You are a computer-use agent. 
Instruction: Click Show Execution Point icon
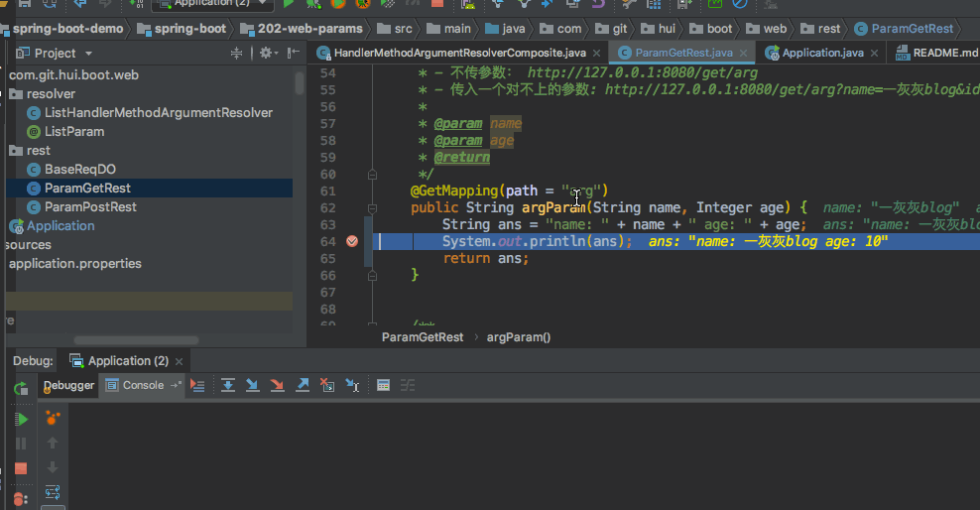point(197,385)
